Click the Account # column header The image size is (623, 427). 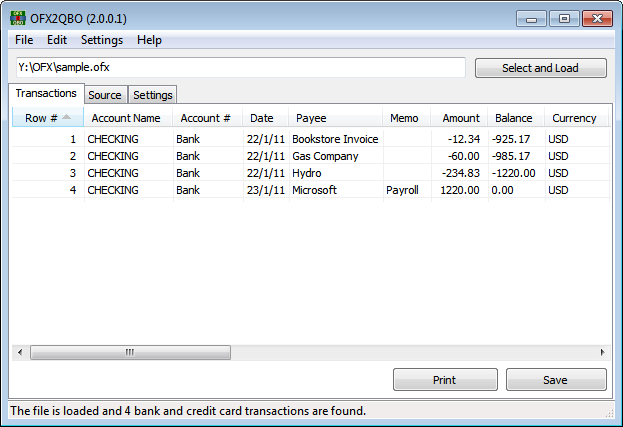click(207, 118)
